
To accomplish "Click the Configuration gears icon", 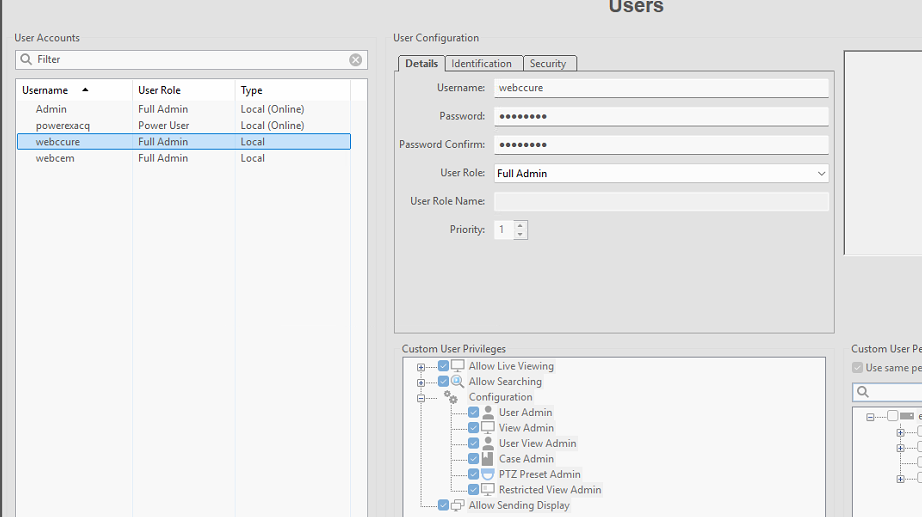I will pos(451,397).
